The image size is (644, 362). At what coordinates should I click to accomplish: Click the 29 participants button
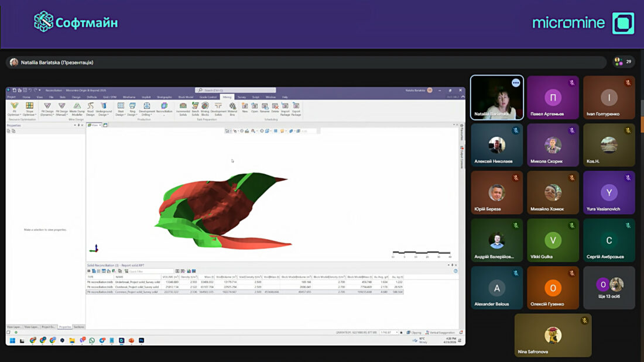(624, 61)
